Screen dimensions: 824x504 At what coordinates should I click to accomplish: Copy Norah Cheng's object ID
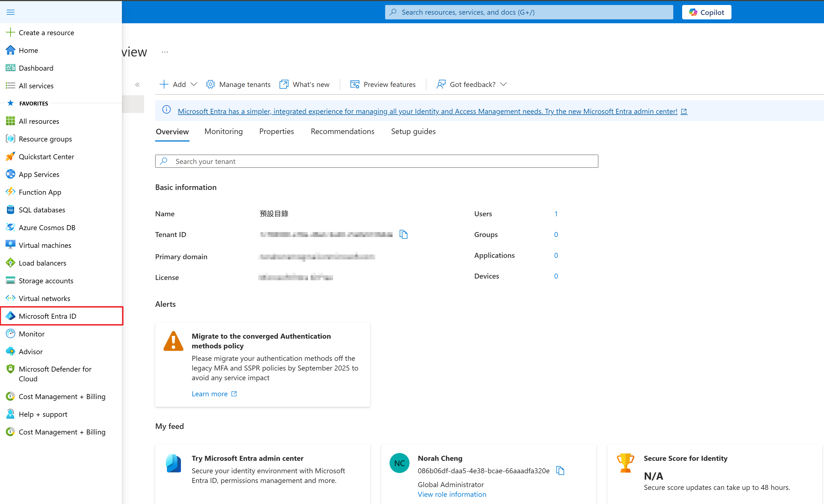pyautogui.click(x=560, y=470)
